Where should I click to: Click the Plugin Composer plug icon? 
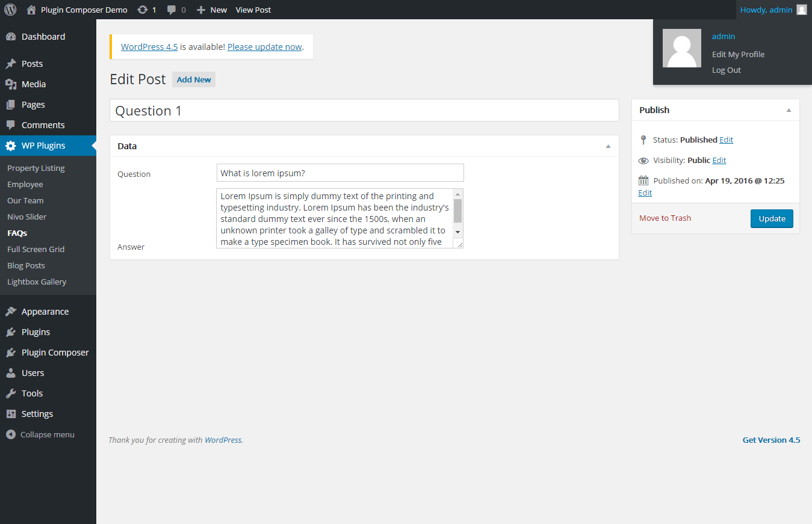pos(11,353)
